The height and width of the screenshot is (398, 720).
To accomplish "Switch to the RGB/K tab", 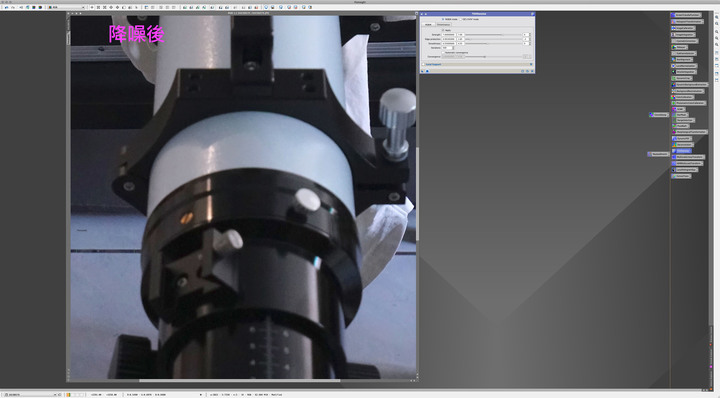I will 428,24.
